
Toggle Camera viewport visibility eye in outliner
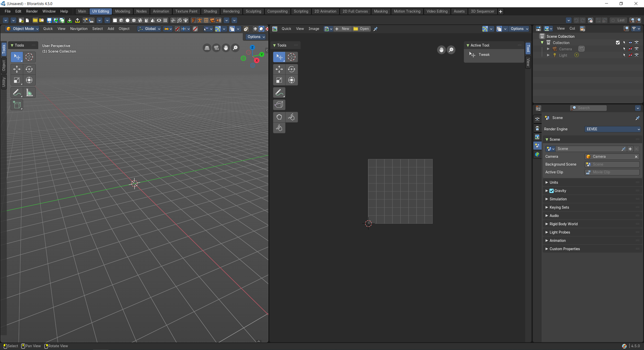coord(630,49)
